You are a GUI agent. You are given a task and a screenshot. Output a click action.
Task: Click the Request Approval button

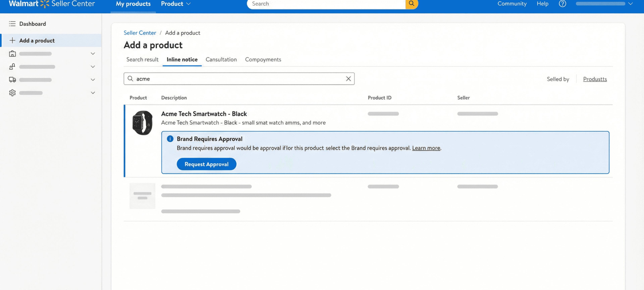tap(206, 164)
